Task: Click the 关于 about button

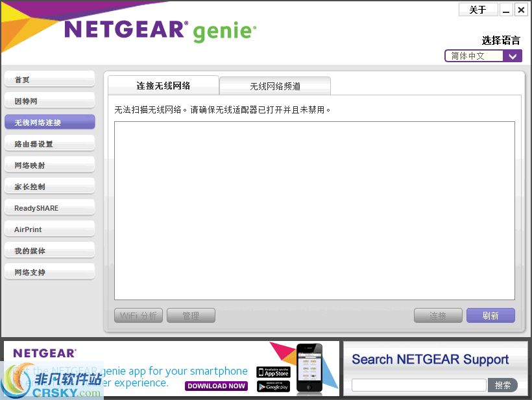Action: 478,9
